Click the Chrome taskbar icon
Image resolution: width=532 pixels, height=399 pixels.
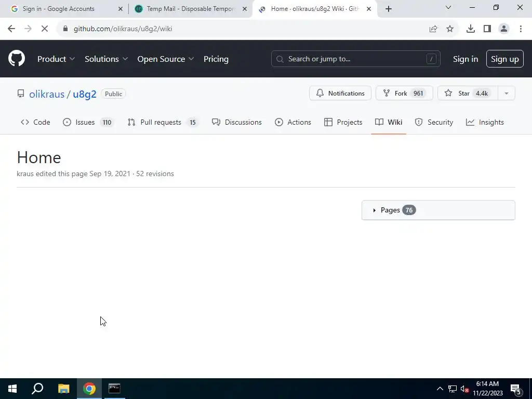tap(89, 389)
